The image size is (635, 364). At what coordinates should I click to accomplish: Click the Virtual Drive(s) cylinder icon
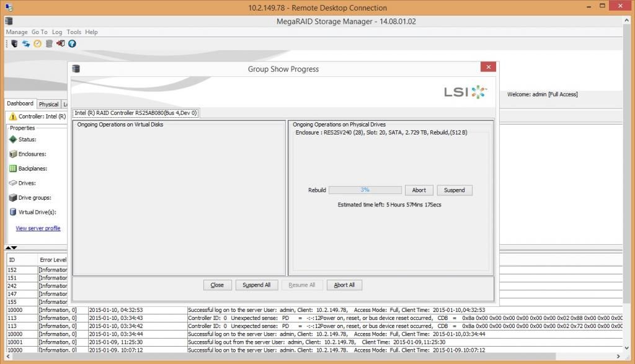click(13, 211)
